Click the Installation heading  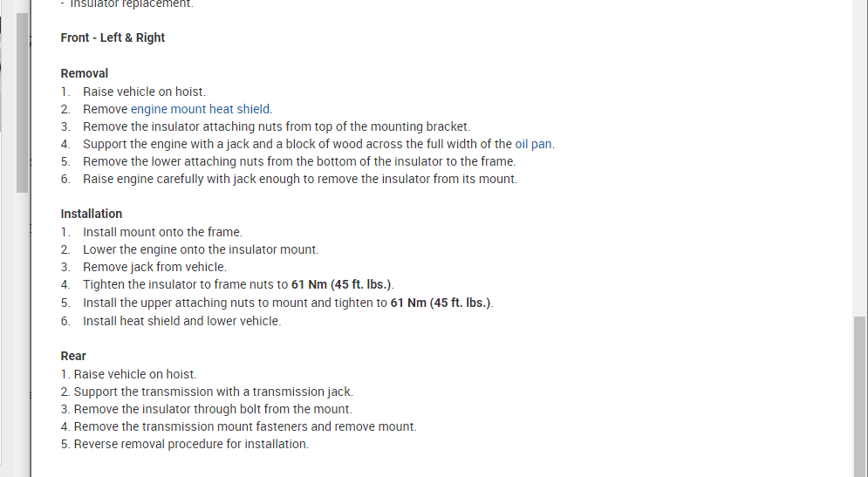pos(92,214)
